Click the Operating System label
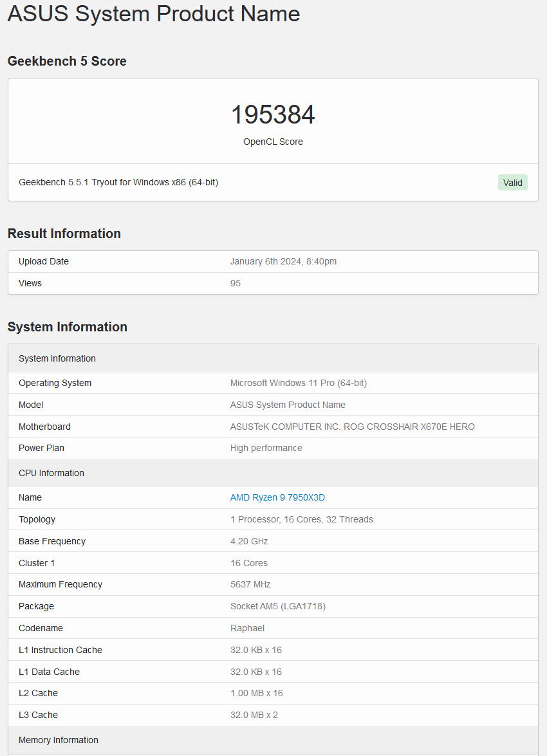 [55, 383]
